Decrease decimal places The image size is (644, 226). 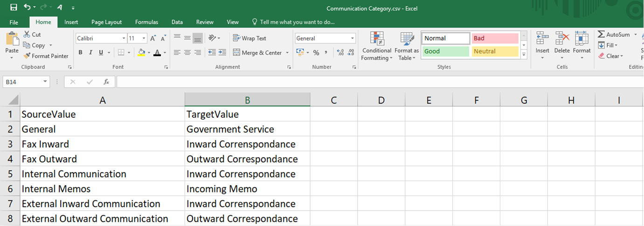click(350, 53)
